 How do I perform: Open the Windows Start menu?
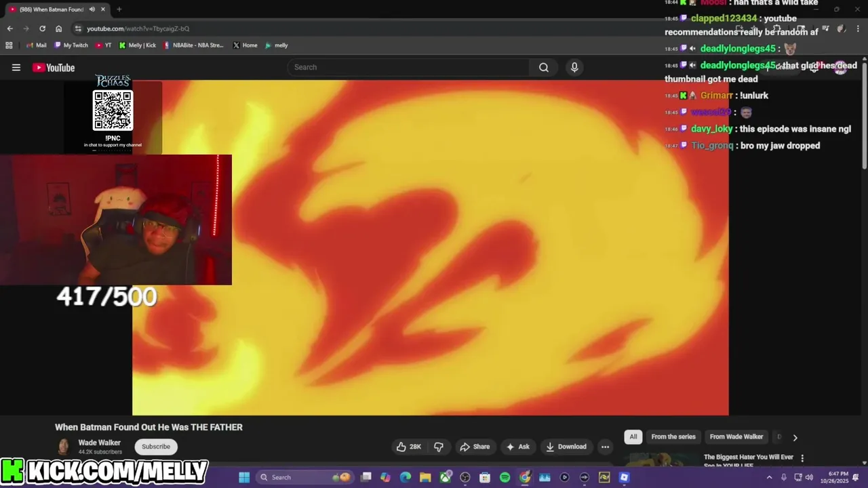click(x=244, y=477)
